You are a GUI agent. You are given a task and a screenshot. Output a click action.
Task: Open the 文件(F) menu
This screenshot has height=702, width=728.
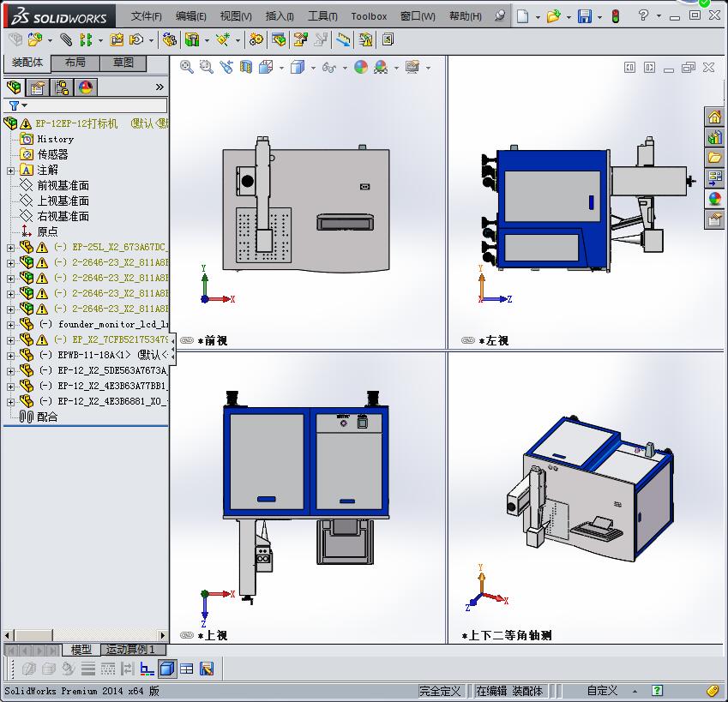tap(147, 16)
